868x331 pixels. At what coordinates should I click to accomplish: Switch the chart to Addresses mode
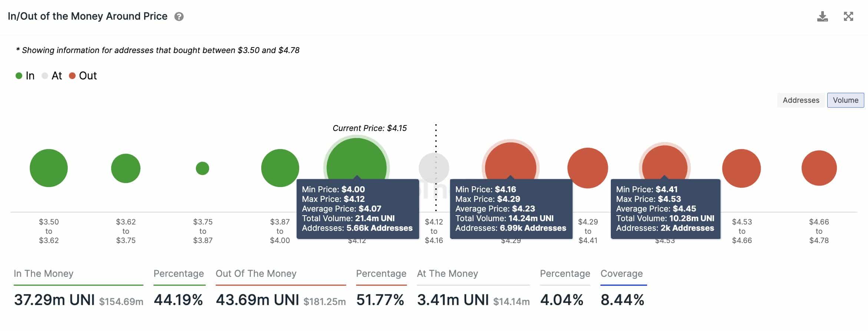tap(801, 100)
